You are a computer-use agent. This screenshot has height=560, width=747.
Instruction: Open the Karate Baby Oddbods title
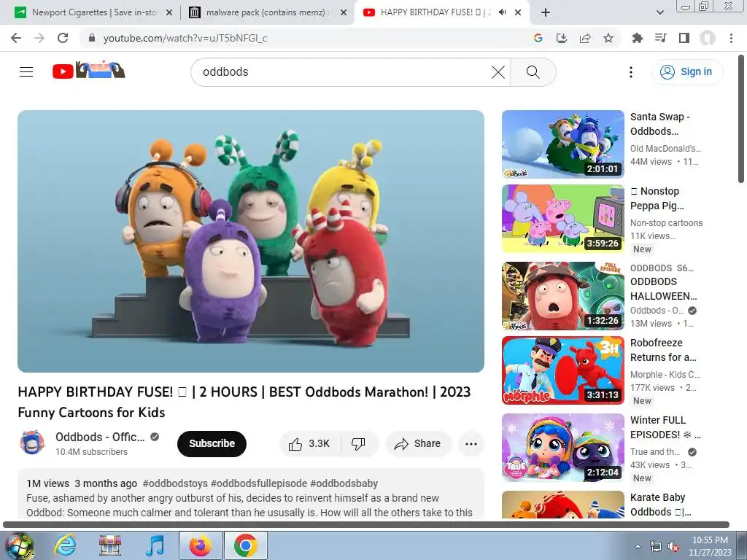point(660,505)
